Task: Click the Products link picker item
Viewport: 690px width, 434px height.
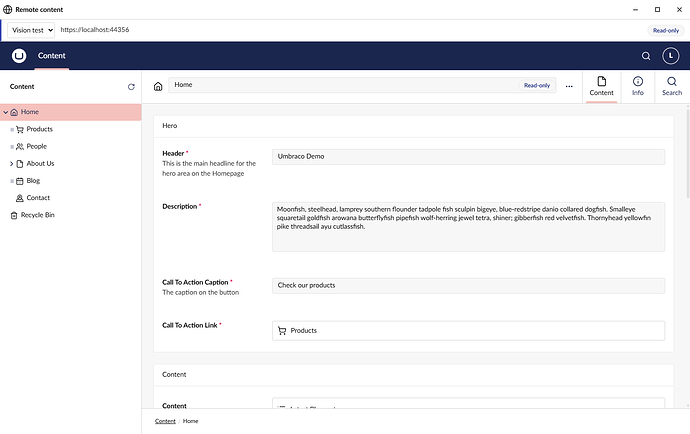Action: click(468, 331)
